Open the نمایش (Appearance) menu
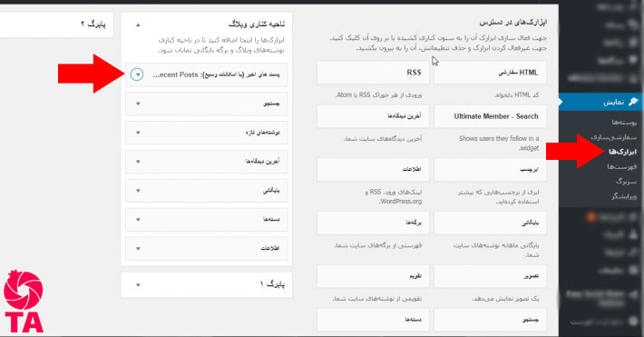 [x=600, y=102]
